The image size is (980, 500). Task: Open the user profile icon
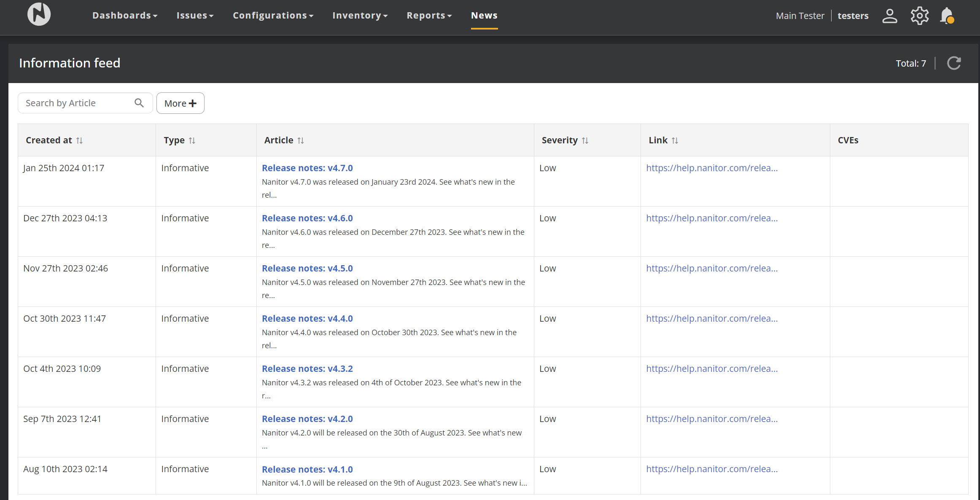tap(889, 16)
